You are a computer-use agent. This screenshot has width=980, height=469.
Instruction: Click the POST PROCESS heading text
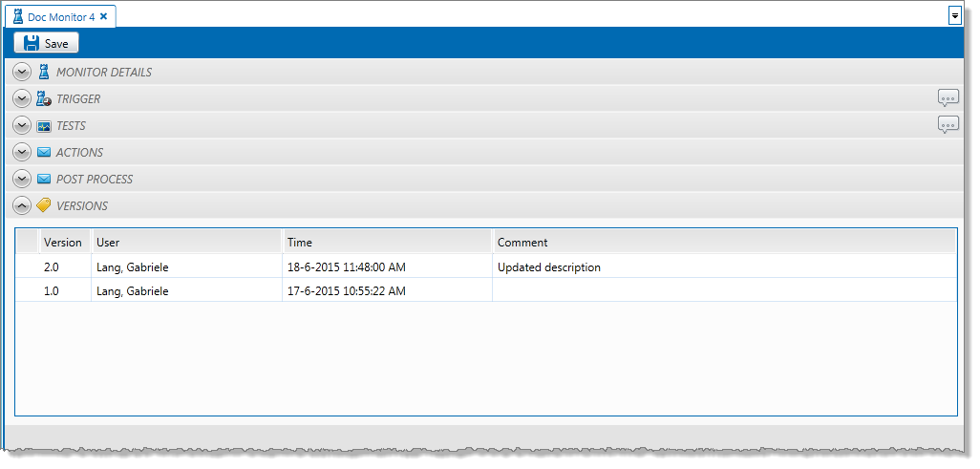tap(95, 180)
